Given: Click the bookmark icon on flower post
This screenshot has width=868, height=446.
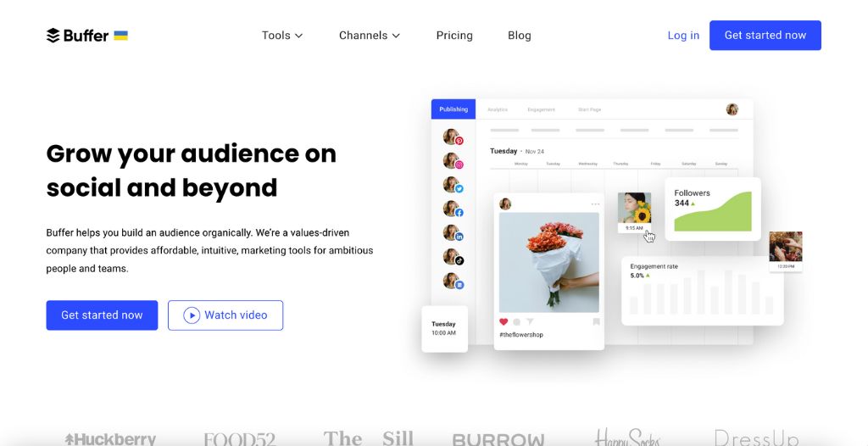Looking at the screenshot, I should [596, 321].
